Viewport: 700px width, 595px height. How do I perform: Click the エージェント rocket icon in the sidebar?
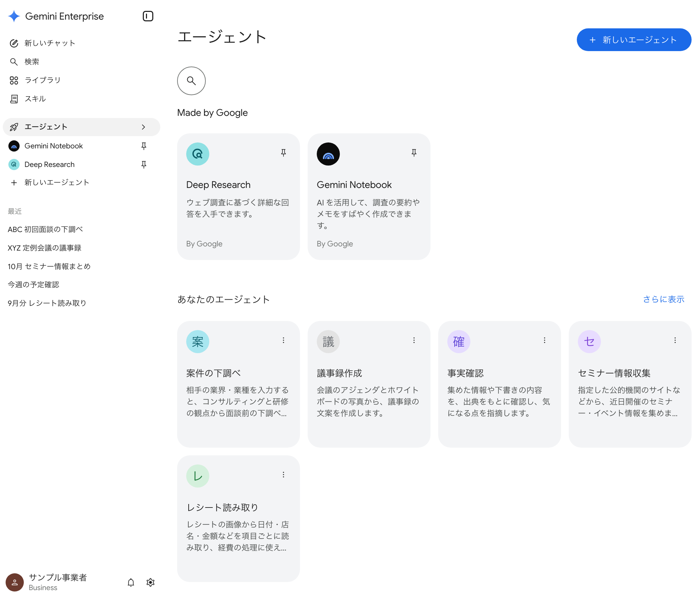[x=14, y=127]
